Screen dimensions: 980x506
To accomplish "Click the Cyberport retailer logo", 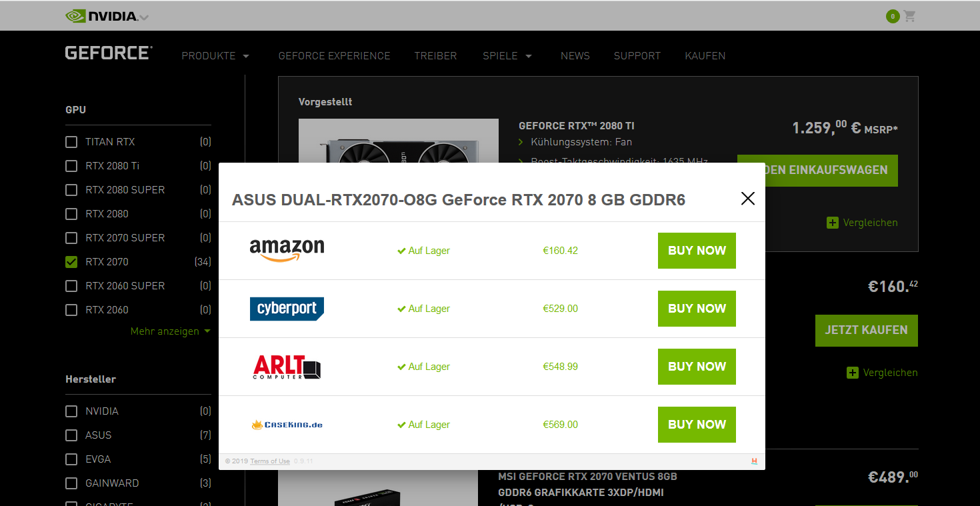I will (287, 309).
